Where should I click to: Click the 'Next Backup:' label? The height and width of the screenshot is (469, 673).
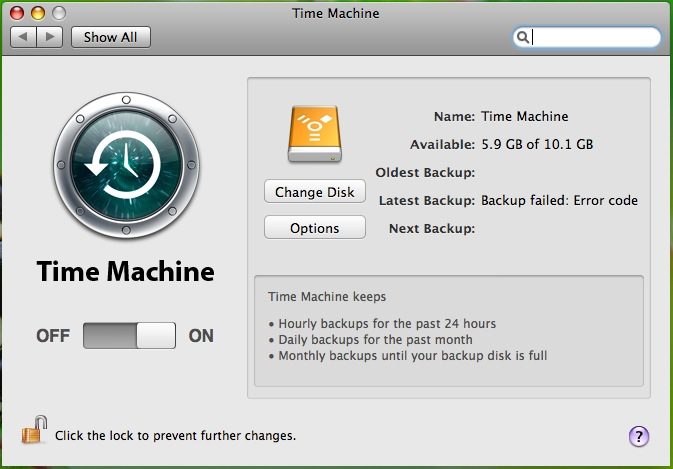(x=432, y=228)
